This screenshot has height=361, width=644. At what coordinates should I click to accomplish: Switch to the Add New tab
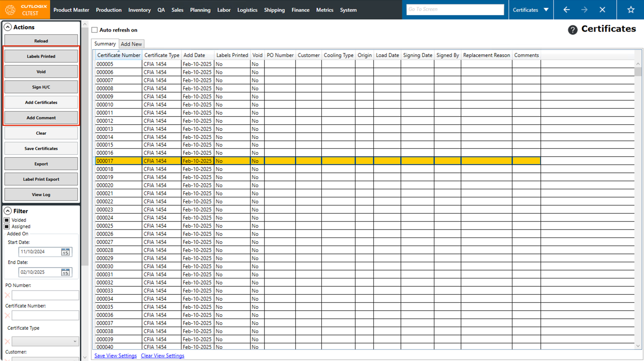coord(131,44)
